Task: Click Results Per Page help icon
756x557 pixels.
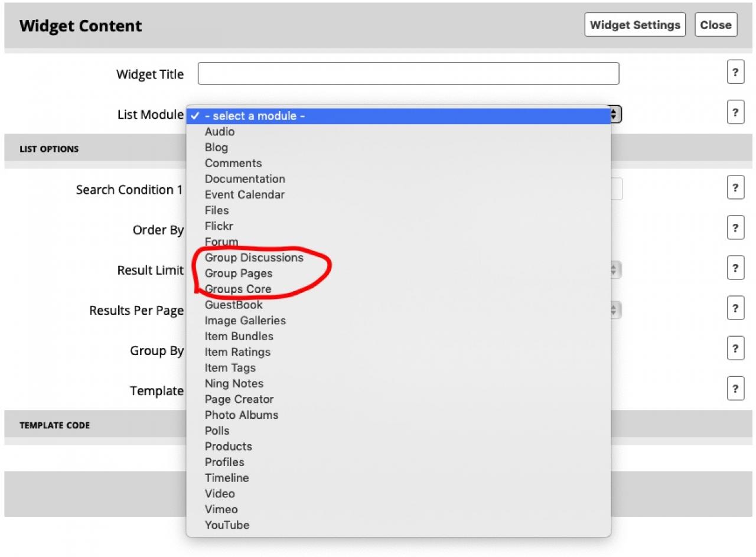Action: (x=735, y=308)
